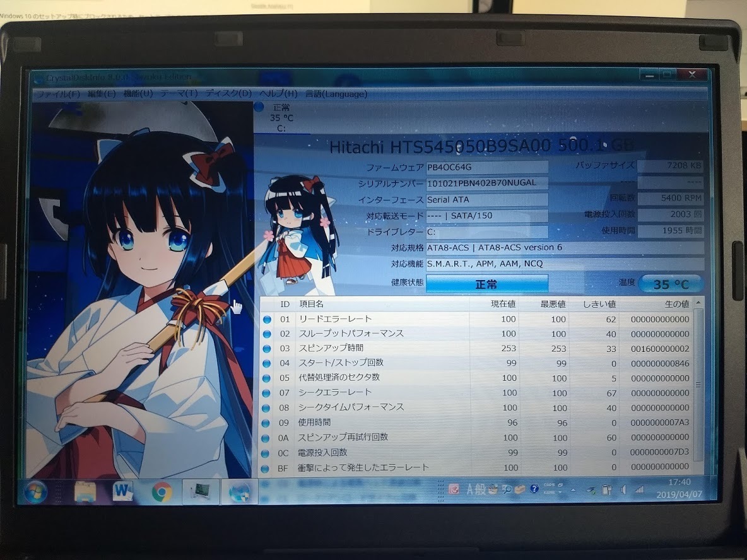Click raw value 001600000002
This screenshot has width=747, height=560.
coord(660,349)
